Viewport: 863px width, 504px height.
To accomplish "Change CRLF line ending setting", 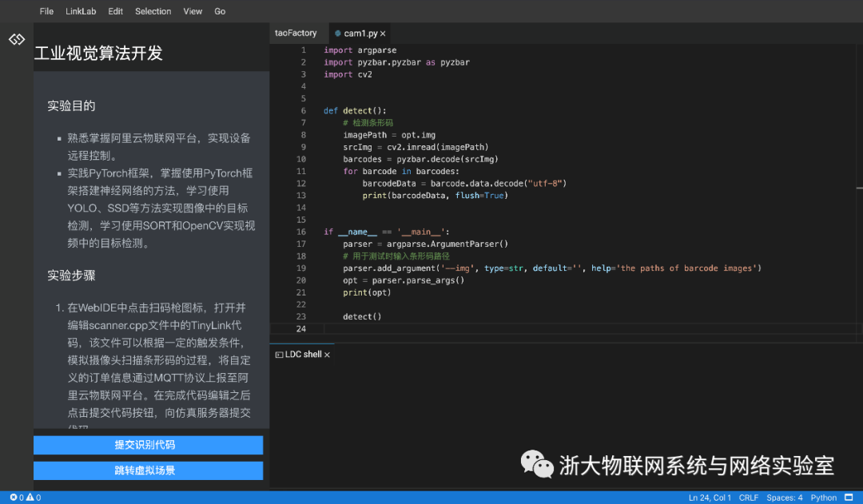I will click(749, 498).
